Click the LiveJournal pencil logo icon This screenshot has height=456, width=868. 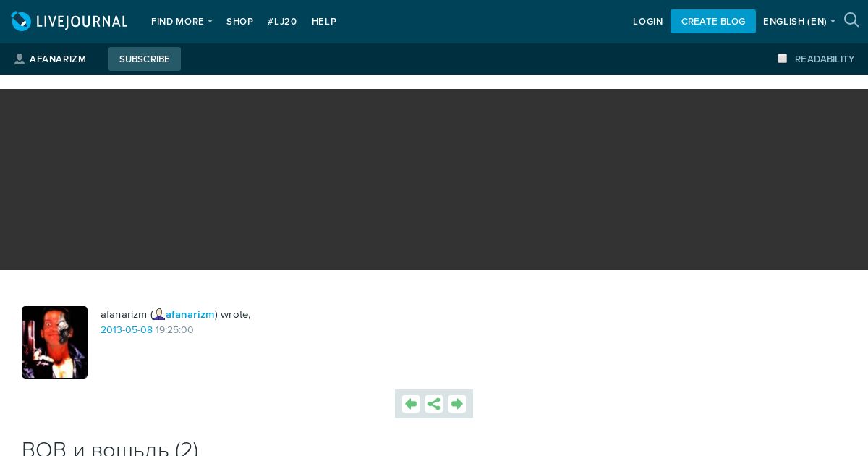coord(22,22)
